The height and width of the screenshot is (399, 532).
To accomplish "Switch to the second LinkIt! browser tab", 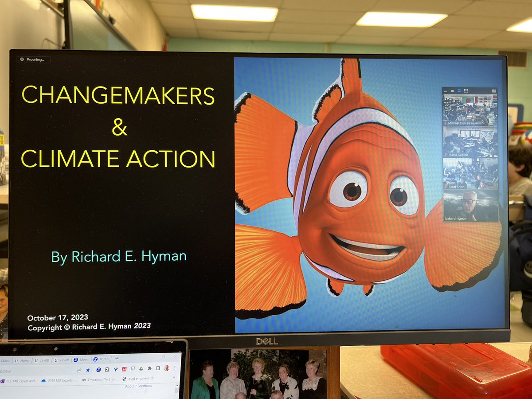I will pos(62,360).
